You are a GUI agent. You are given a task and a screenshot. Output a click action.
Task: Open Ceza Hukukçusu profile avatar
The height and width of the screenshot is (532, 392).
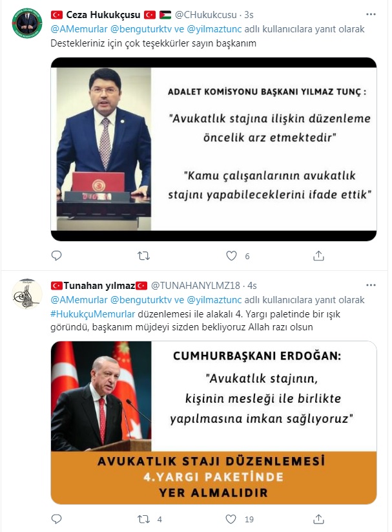(27, 23)
